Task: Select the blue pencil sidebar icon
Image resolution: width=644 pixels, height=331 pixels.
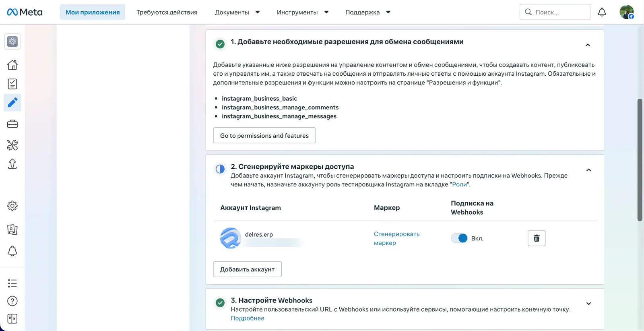Action: (12, 103)
